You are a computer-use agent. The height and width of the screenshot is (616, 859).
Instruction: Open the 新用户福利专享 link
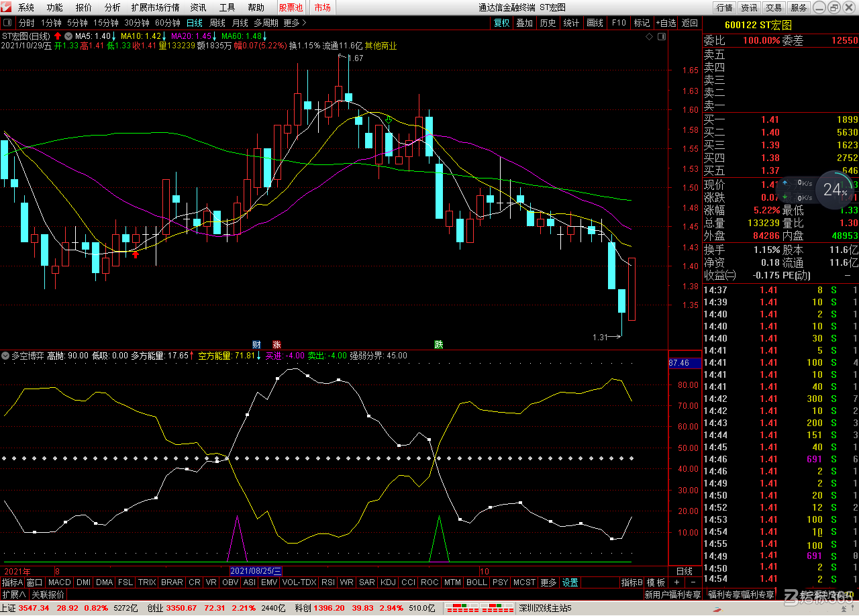(x=672, y=595)
